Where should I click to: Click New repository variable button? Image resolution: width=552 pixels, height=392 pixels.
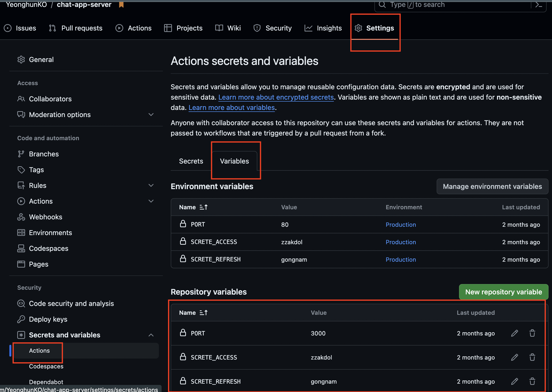click(x=504, y=292)
